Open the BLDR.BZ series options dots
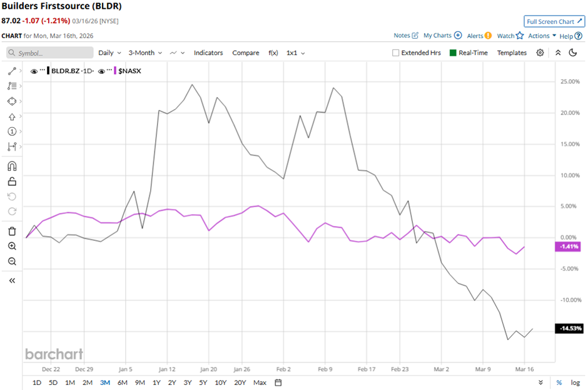The image size is (588, 390). coord(43,70)
